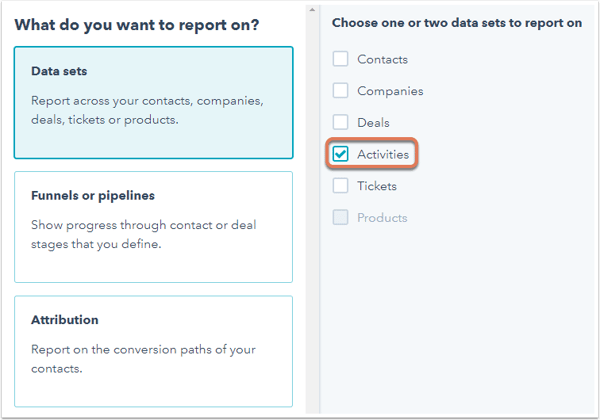Click the Tickets label text
This screenshot has width=600, height=420.
coord(377,186)
